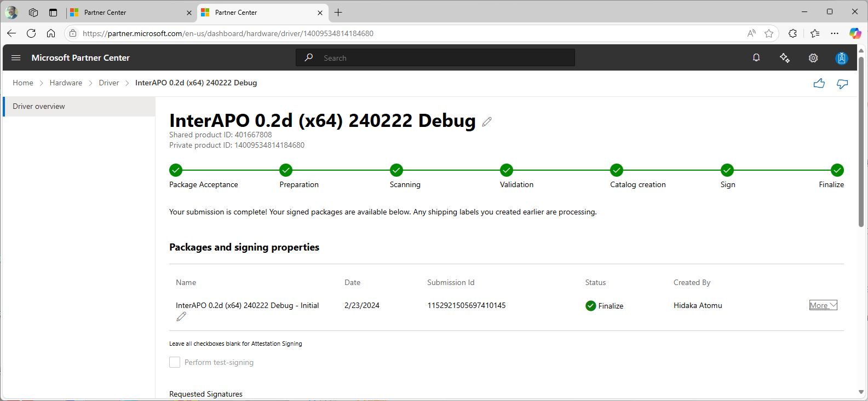
Task: Open the browser Settings and more menu
Action: pos(835,33)
